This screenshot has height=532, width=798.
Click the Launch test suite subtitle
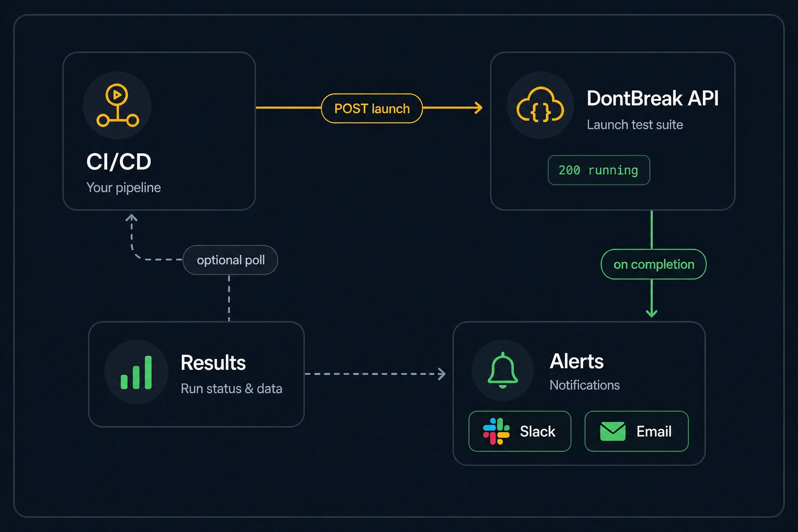click(x=635, y=125)
